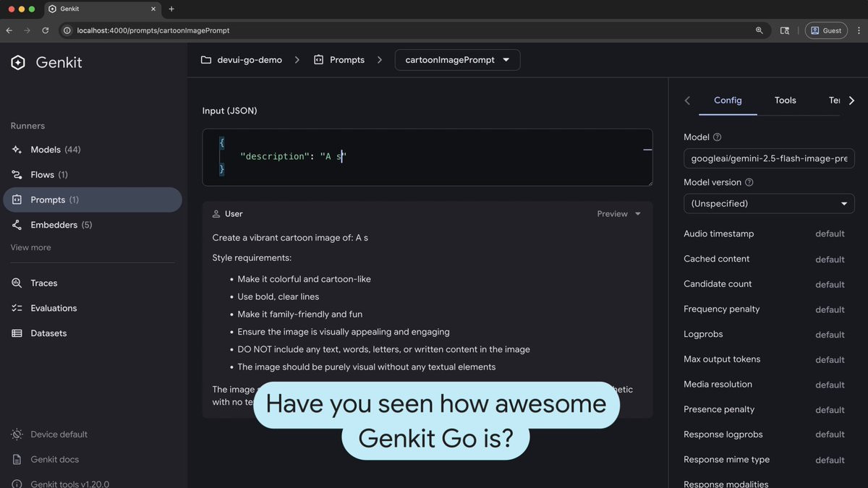Click the Genkit tools version info icon
Viewport: 868px width, 488px height.
[x=17, y=484]
